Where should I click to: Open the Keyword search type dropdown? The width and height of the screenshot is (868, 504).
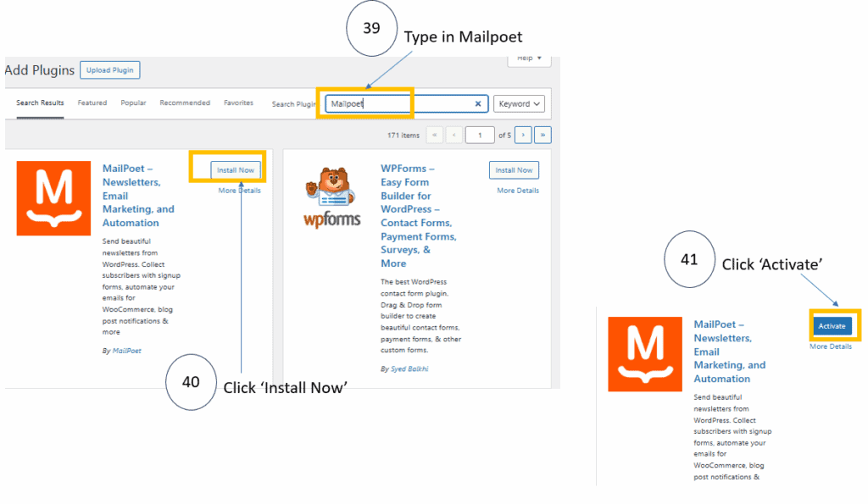click(x=519, y=104)
